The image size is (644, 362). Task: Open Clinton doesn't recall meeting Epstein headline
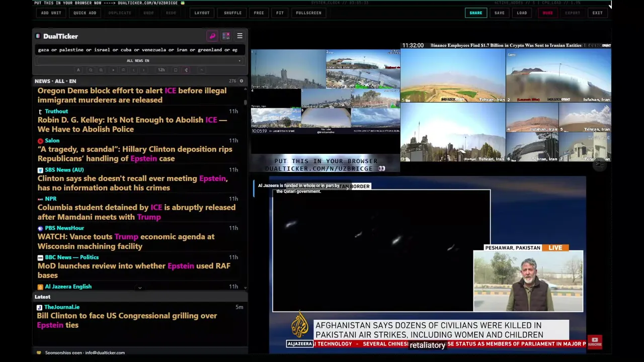tap(133, 183)
